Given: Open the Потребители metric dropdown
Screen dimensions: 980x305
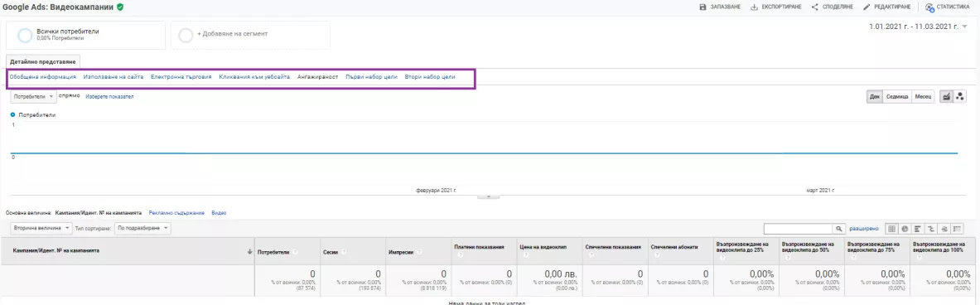Looking at the screenshot, I should tap(33, 97).
